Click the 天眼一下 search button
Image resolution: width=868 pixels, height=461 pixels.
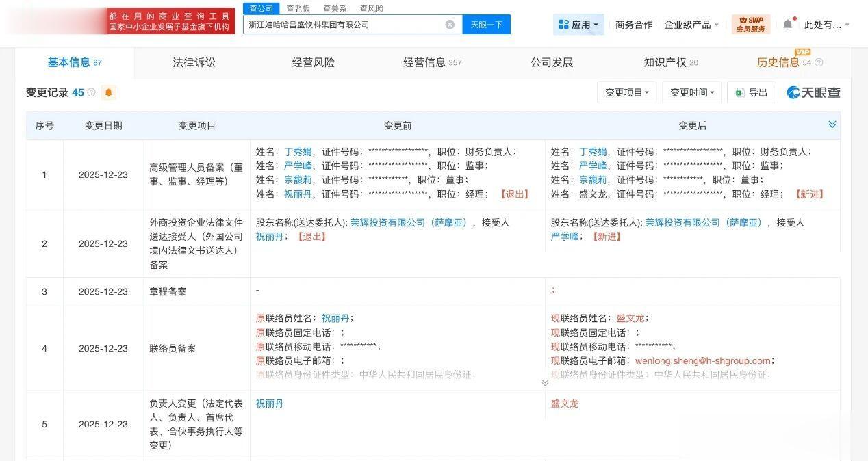click(487, 25)
